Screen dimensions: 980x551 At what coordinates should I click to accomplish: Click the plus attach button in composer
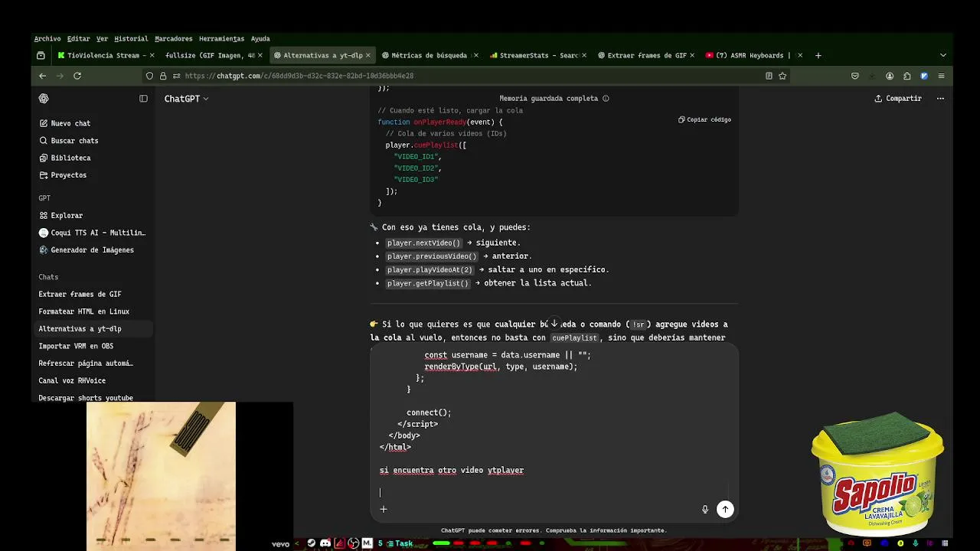click(384, 510)
